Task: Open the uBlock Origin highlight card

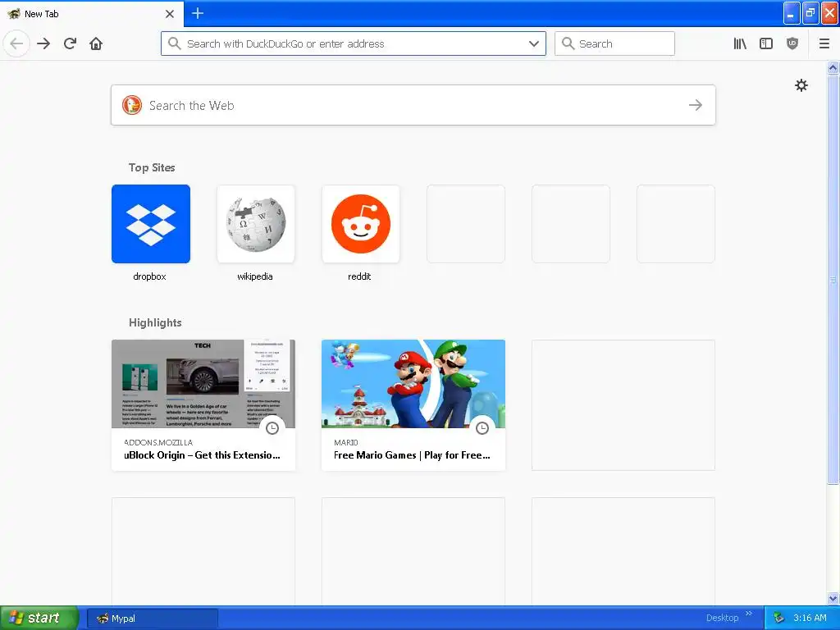Action: coord(203,405)
